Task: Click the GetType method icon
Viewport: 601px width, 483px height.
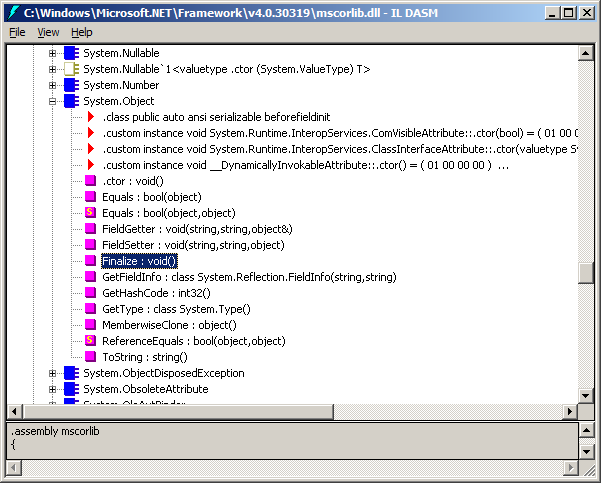Action: coord(90,309)
